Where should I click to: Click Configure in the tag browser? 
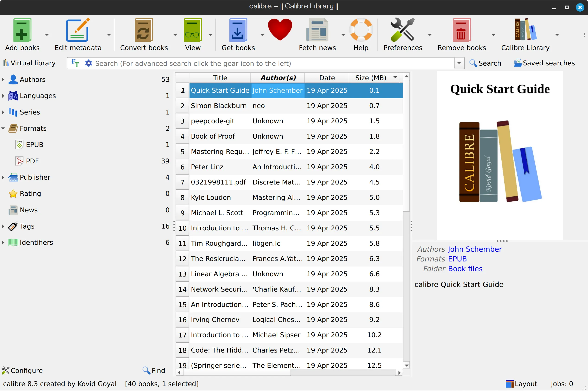pyautogui.click(x=22, y=371)
